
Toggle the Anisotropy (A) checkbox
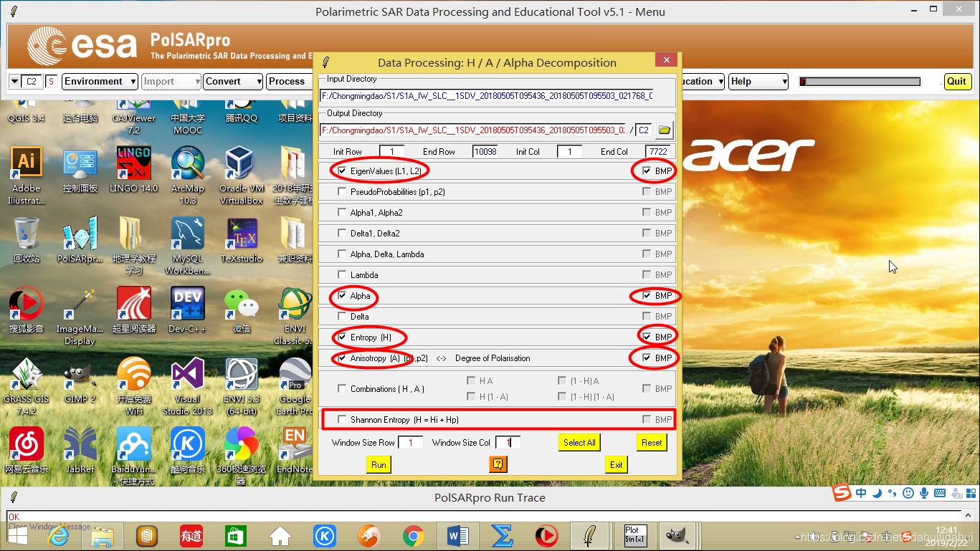click(343, 358)
